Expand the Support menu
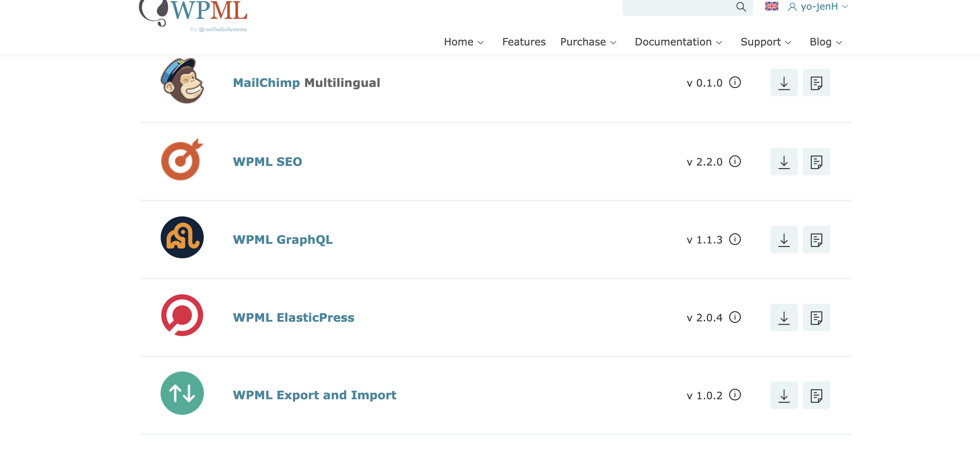This screenshot has width=980, height=453. 766,42
